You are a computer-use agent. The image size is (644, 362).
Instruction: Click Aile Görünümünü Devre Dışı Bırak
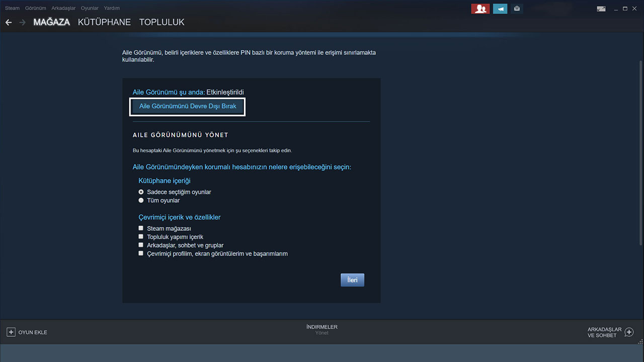[x=187, y=106]
